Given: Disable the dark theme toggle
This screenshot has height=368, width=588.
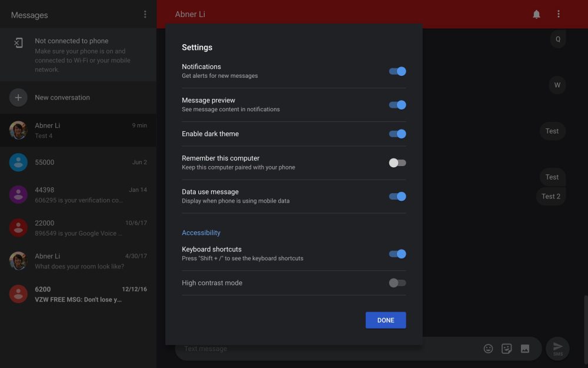Looking at the screenshot, I should pyautogui.click(x=397, y=134).
